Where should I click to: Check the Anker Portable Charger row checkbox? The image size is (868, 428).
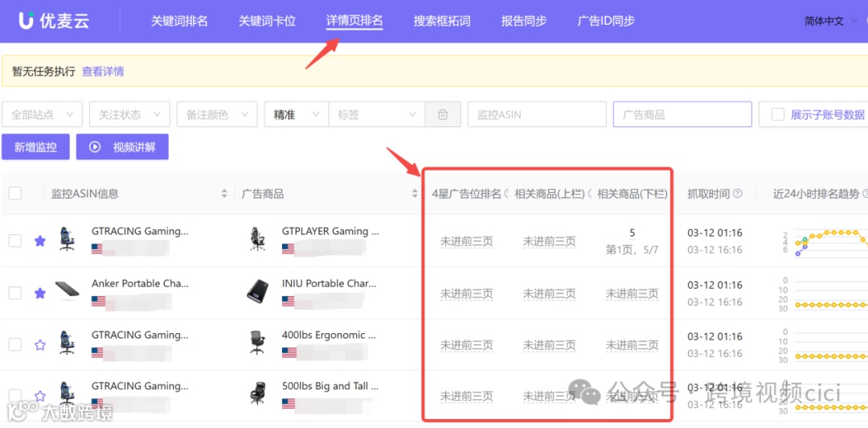click(15, 293)
